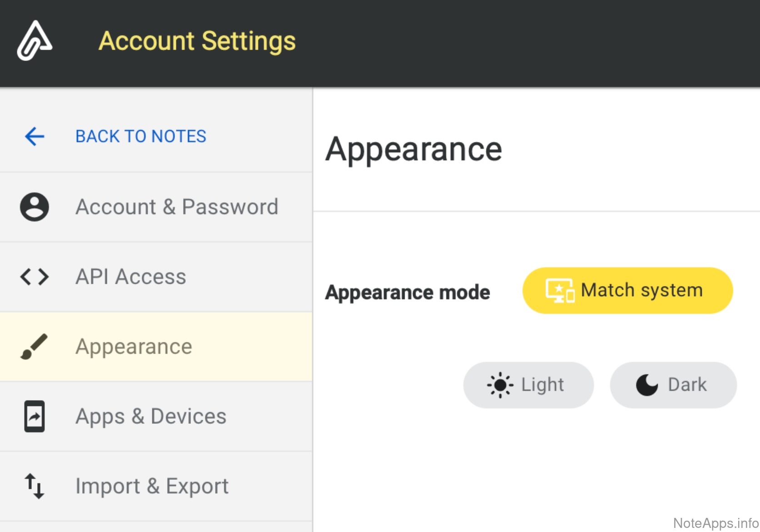Screen dimensions: 760x532
Task: Select Appearance in the settings sidebar
Action: [x=134, y=346]
